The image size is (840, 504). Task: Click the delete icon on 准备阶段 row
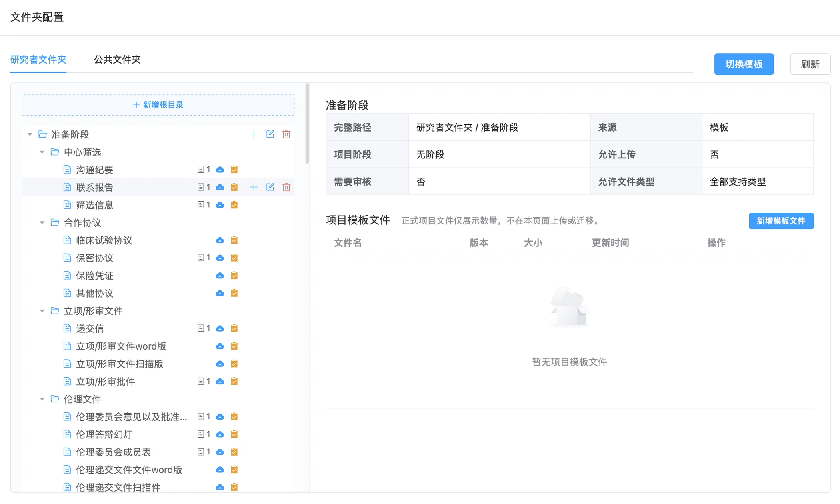286,134
